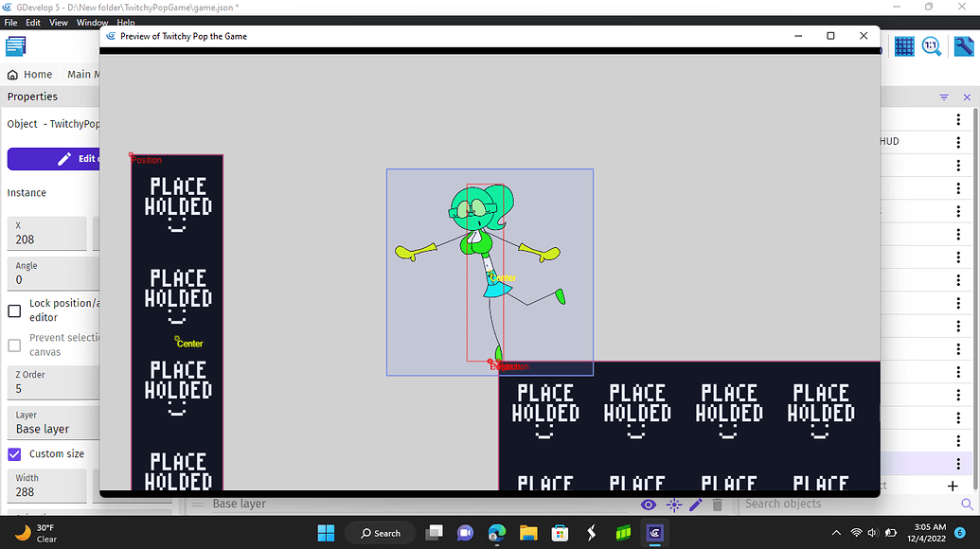This screenshot has width=980, height=549.
Task: Enable the Lock position checkbox
Action: 14,310
